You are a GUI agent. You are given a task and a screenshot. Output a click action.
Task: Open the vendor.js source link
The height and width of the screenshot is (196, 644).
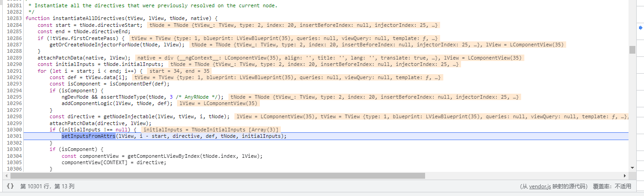[x=540, y=186]
